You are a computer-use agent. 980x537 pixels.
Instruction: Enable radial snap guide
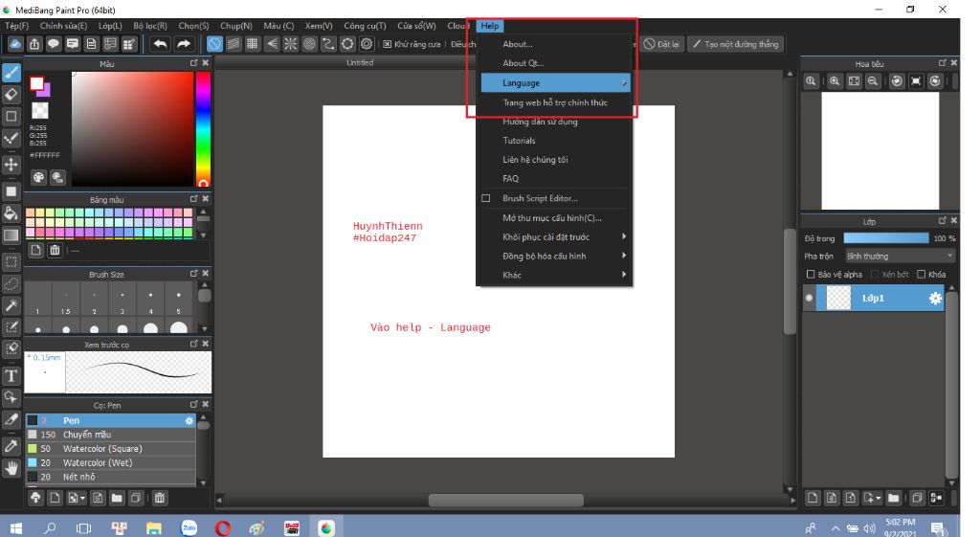click(x=291, y=44)
